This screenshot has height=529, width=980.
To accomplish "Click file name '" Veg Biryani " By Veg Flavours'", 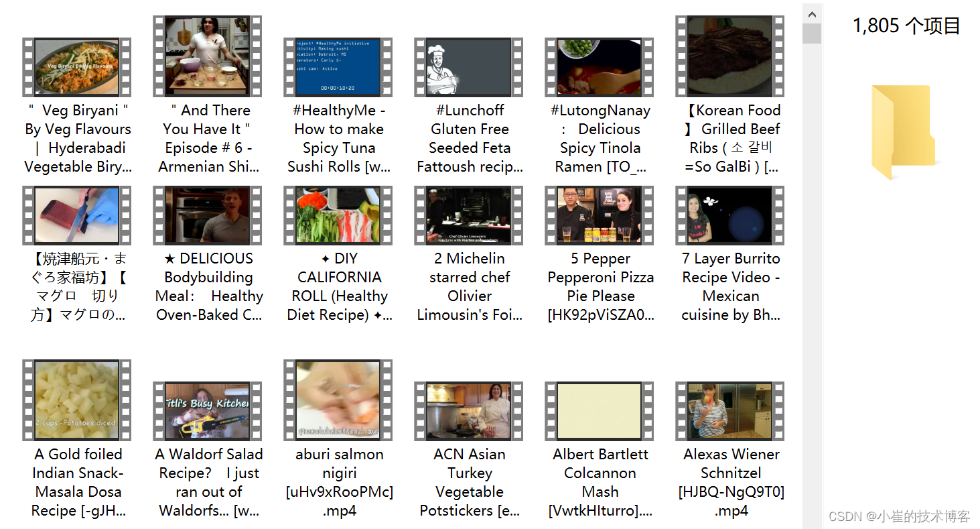I will pyautogui.click(x=78, y=139).
